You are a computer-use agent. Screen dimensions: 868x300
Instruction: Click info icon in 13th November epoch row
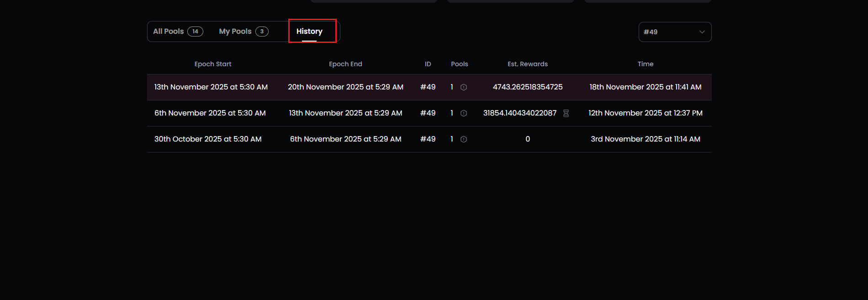(464, 87)
